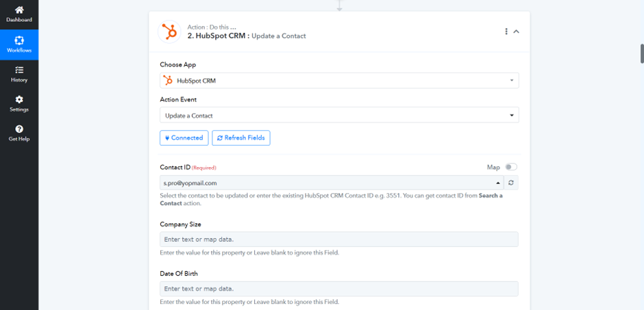Click refresh icon beside Contact ID field

pos(511,183)
